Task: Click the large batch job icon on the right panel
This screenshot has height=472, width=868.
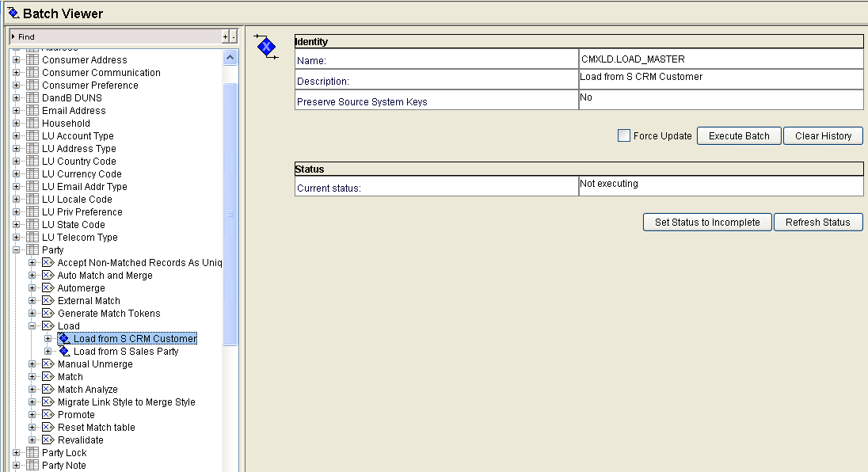Action: [x=266, y=47]
